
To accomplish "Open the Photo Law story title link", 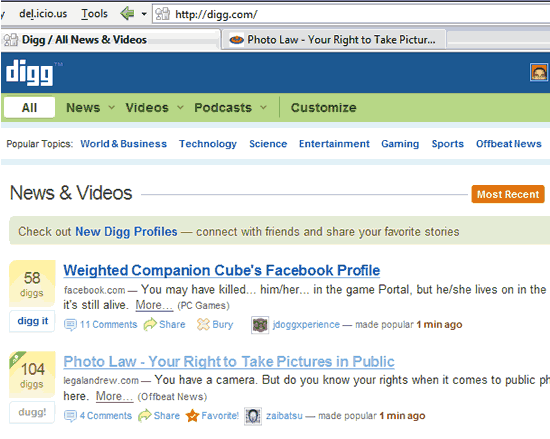I will pos(229,362).
